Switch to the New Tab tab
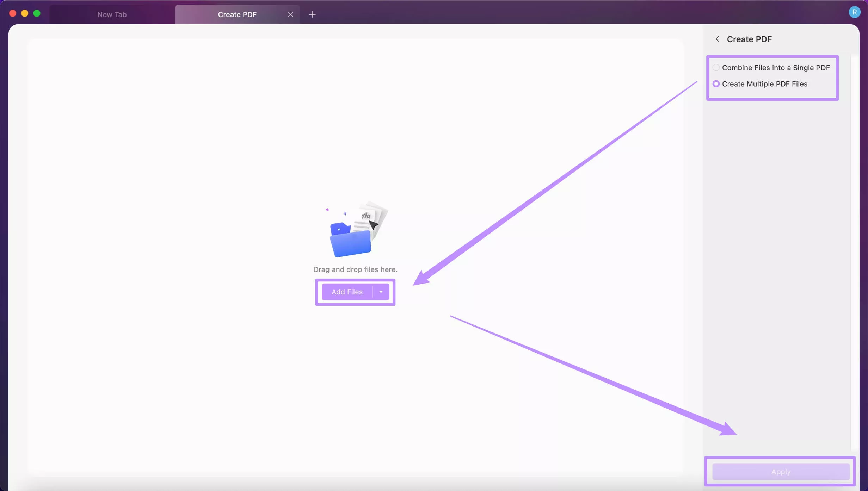Screen dimensions: 868x491 pyautogui.click(x=112, y=14)
